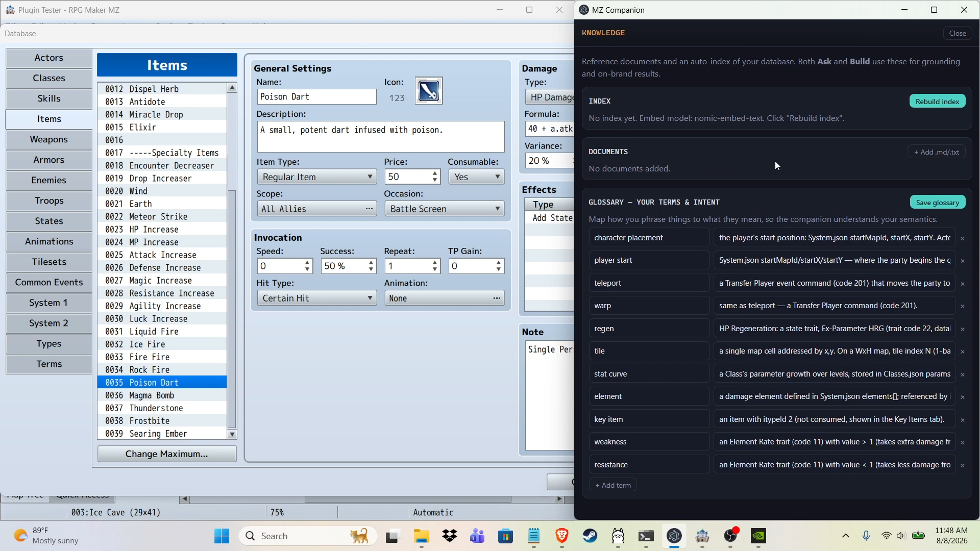Switch to the States database tab

click(x=49, y=221)
